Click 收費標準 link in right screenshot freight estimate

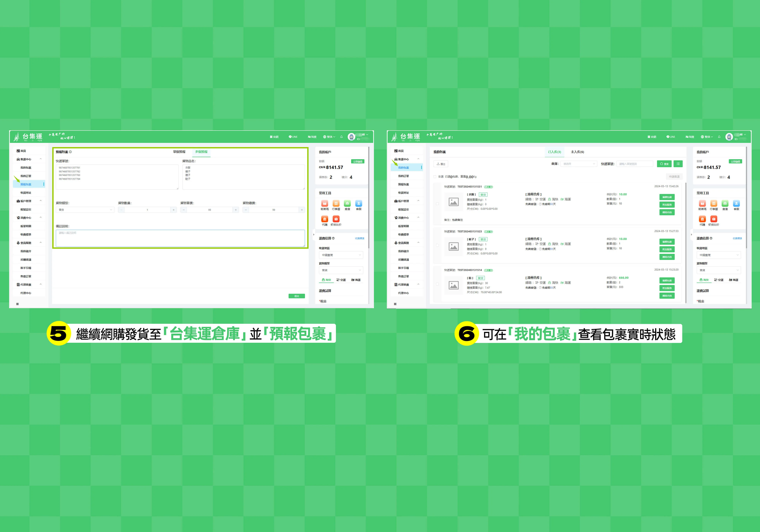tap(737, 238)
